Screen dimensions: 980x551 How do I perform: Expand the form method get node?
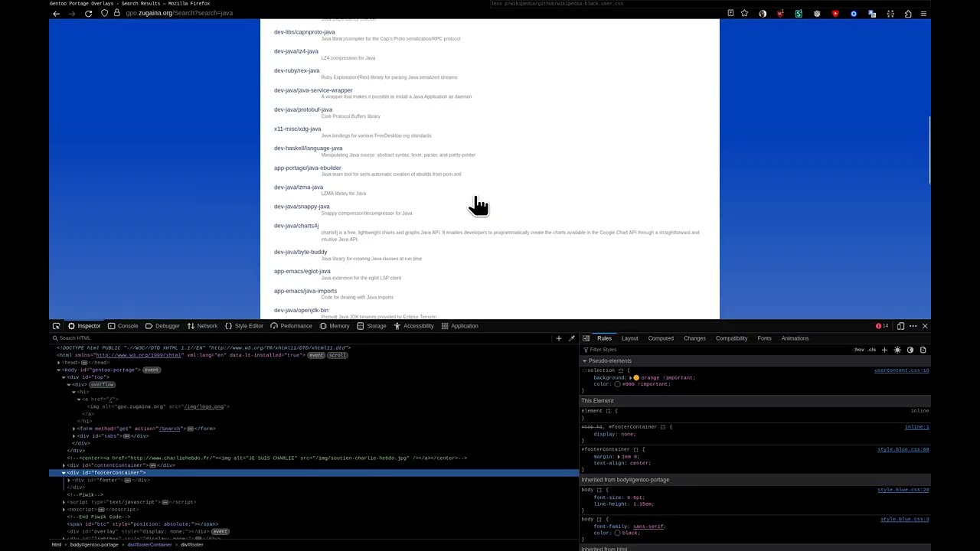tap(73, 429)
